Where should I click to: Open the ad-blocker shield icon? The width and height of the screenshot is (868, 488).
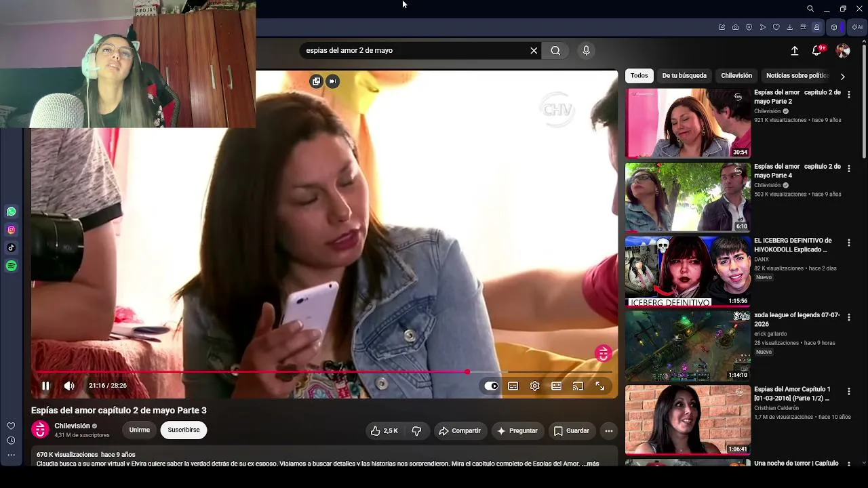pos(749,28)
